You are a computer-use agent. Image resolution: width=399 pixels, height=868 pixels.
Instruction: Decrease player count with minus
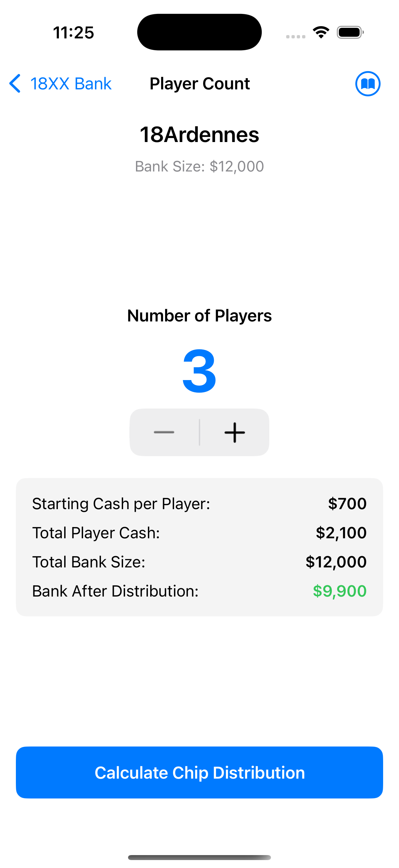click(164, 432)
